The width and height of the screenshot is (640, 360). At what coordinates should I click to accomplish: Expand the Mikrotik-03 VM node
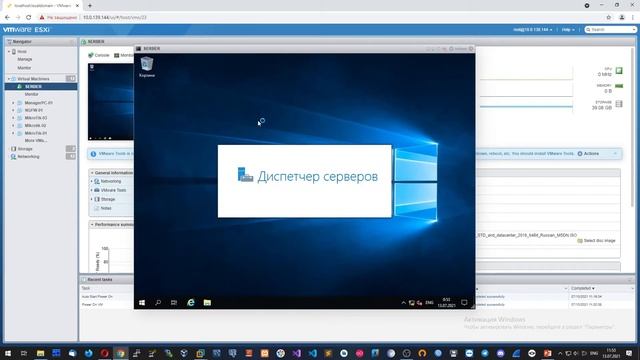click(x=13, y=118)
